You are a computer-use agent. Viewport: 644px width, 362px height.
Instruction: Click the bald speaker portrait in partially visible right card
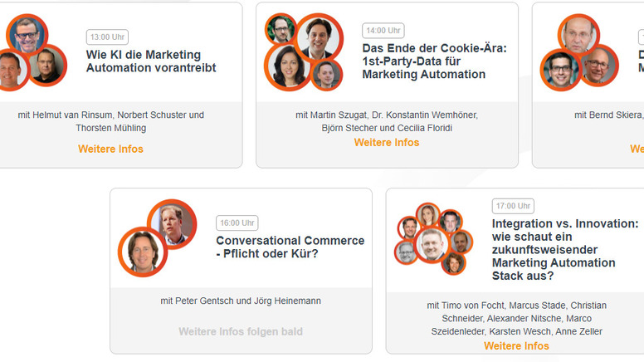578,35
